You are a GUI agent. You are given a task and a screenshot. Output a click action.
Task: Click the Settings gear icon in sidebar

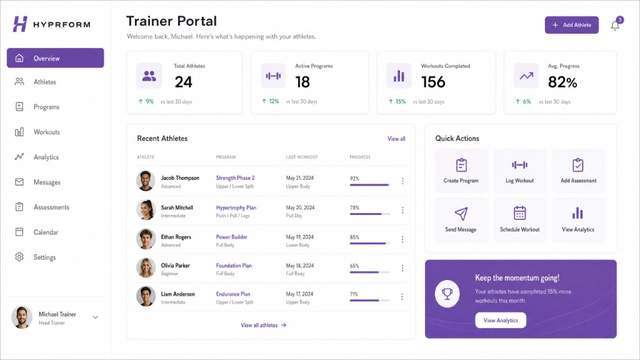[x=19, y=257]
